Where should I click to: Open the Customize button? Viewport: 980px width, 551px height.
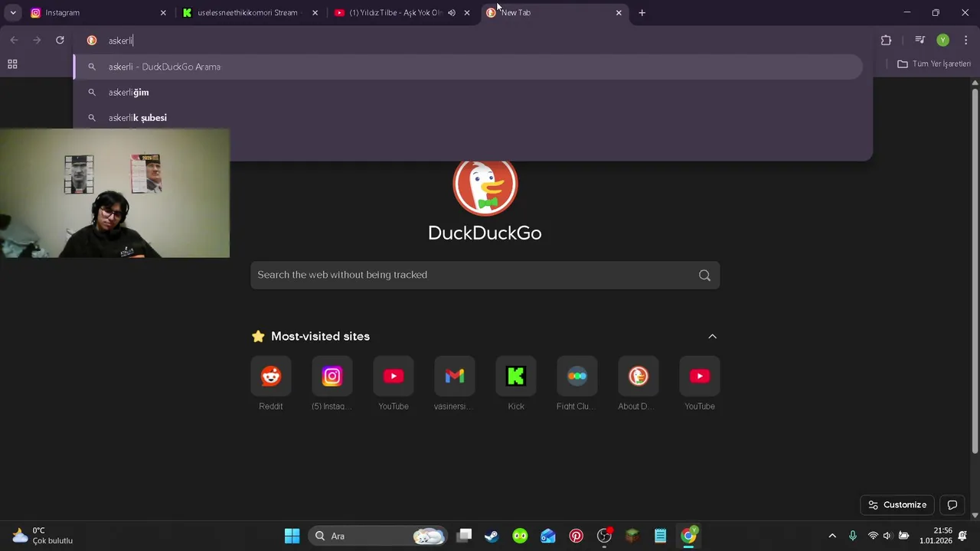pos(897,505)
